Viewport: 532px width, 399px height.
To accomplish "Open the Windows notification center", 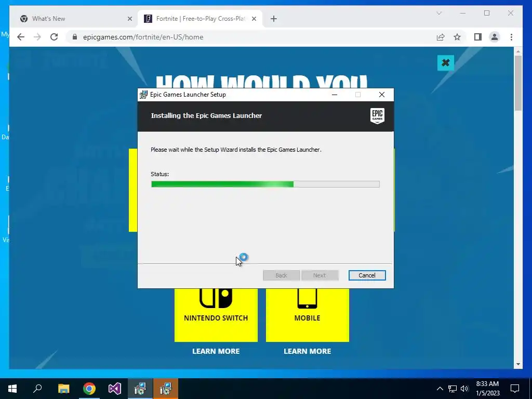I will (515, 389).
